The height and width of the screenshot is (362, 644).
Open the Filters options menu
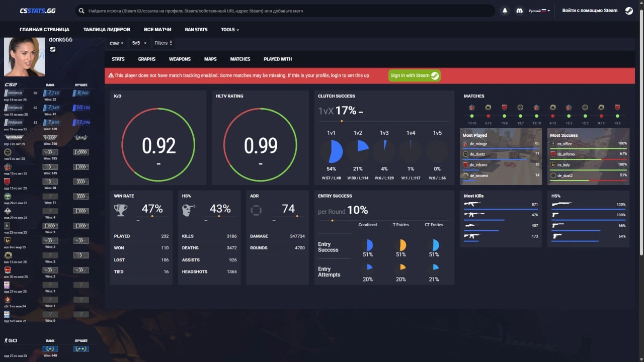click(x=163, y=43)
